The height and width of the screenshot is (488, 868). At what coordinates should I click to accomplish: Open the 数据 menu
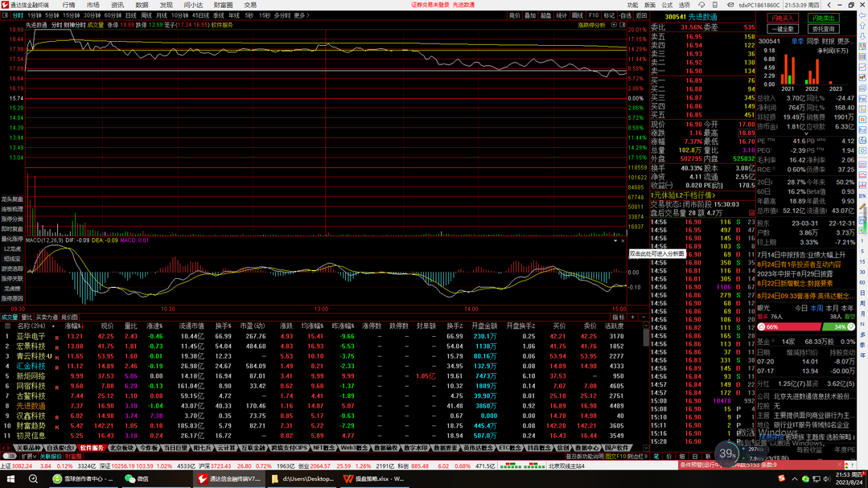tap(142, 5)
